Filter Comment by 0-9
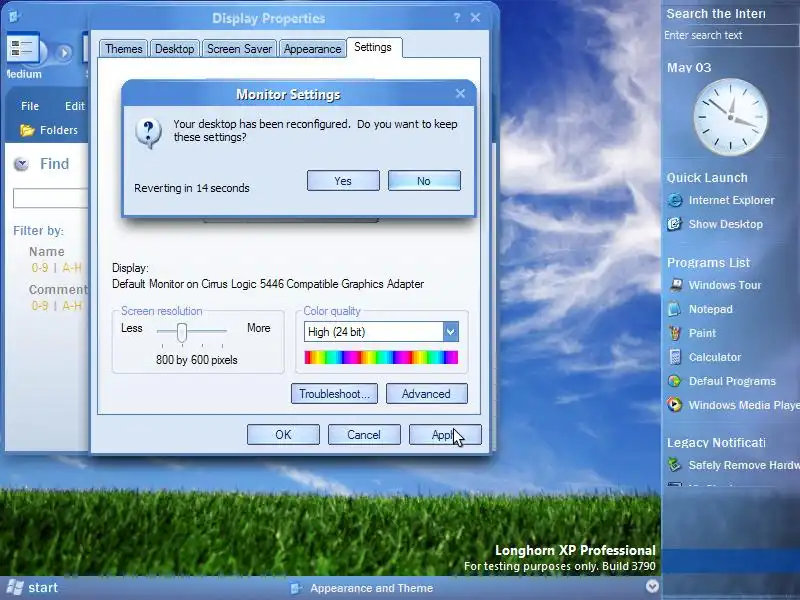 click(40, 306)
